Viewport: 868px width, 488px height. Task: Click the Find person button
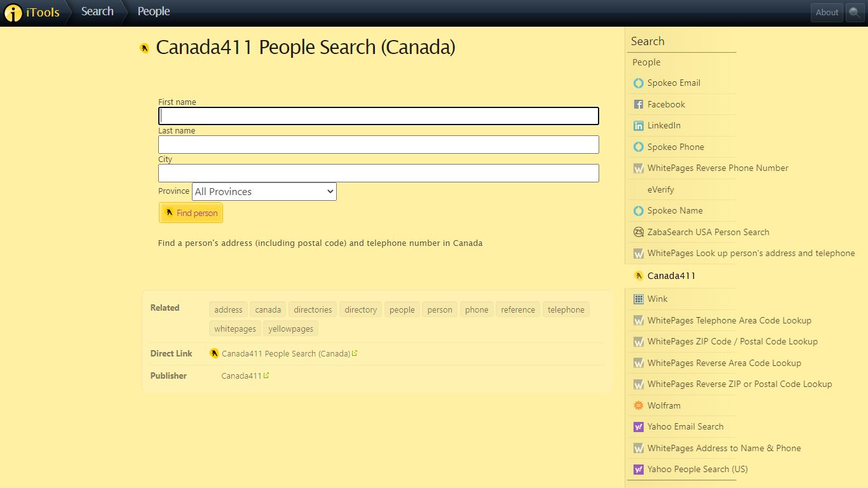[191, 213]
